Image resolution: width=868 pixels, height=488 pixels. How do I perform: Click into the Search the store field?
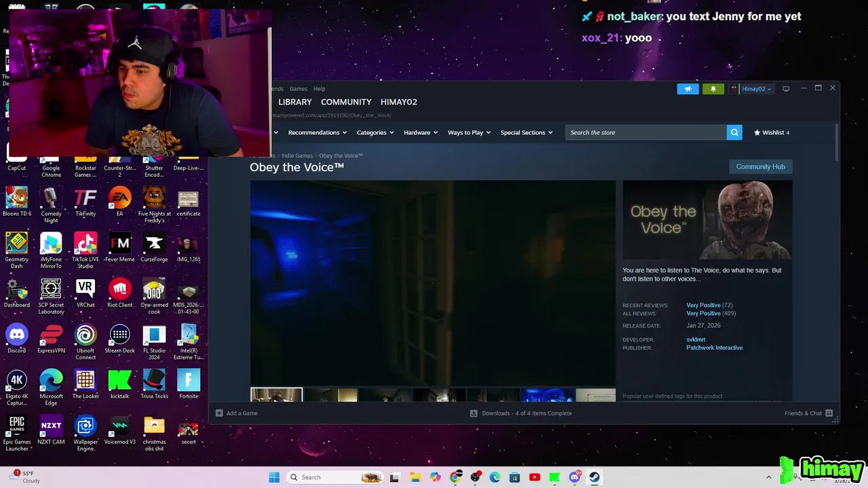(x=646, y=132)
